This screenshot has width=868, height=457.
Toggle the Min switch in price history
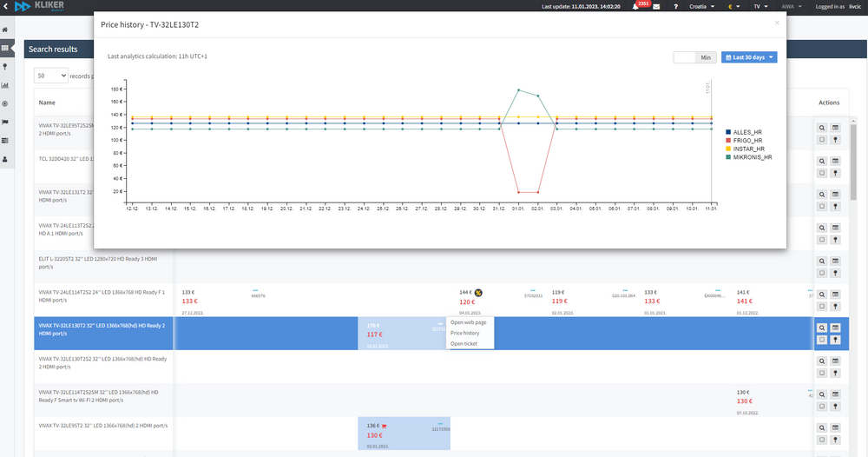[x=694, y=57]
